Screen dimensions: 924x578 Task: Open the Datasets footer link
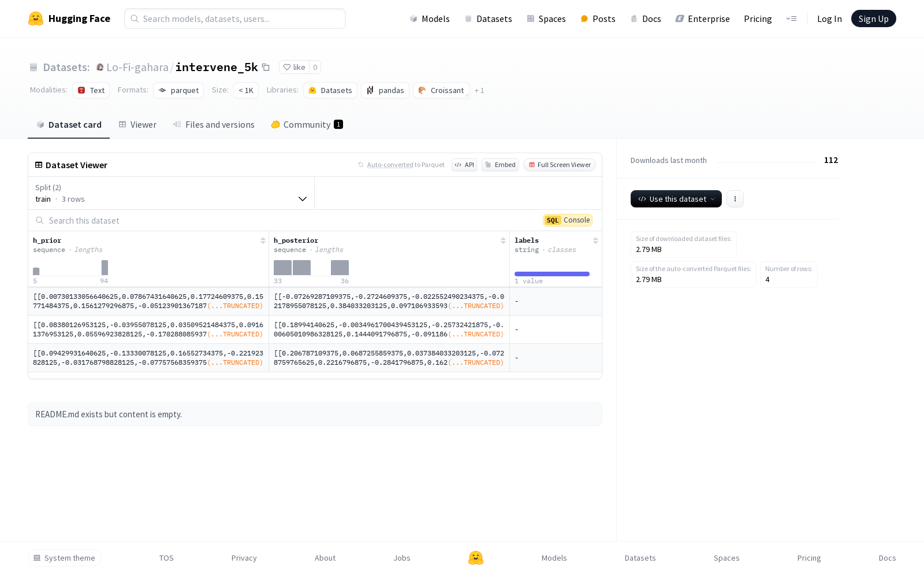click(640, 558)
